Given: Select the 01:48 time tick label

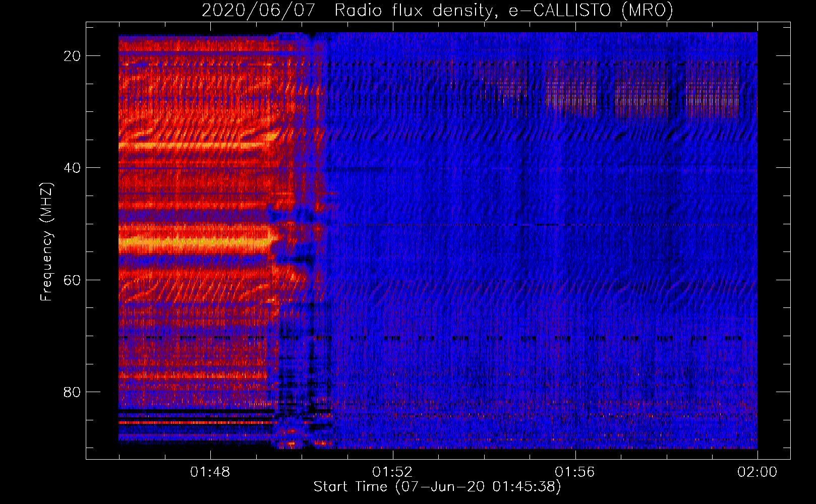Looking at the screenshot, I should (x=210, y=472).
